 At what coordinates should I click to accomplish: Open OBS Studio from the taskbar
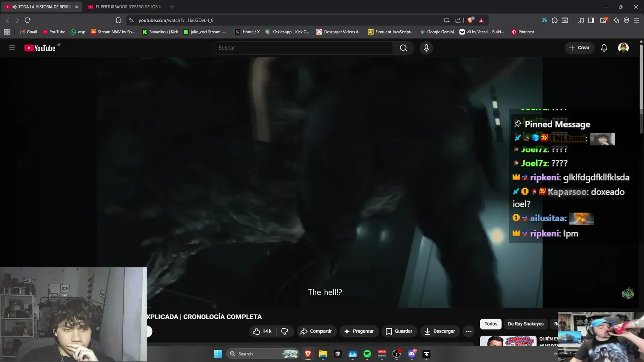tap(396, 354)
